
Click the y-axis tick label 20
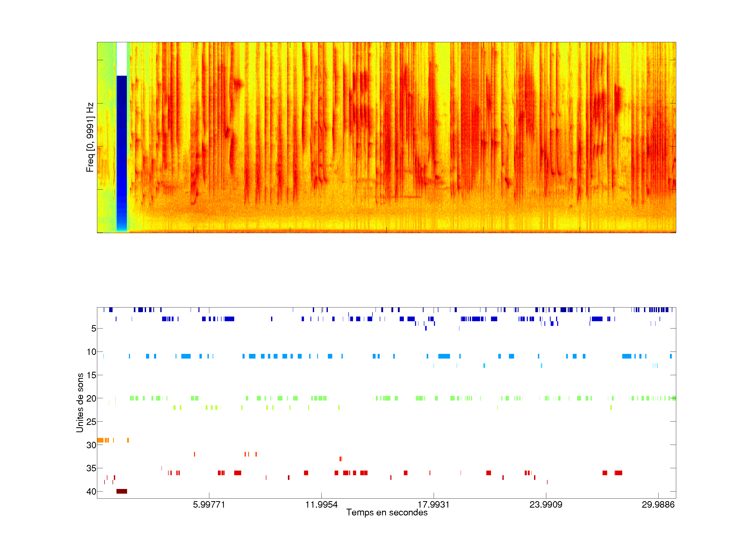[91, 399]
